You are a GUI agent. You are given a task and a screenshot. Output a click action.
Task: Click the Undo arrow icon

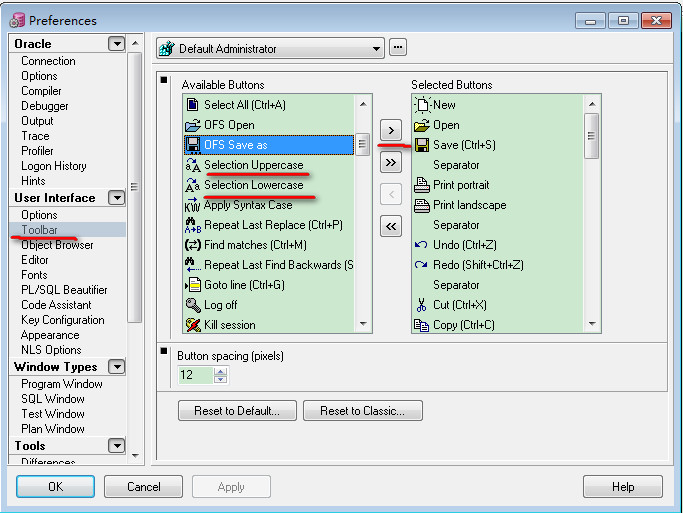(421, 245)
